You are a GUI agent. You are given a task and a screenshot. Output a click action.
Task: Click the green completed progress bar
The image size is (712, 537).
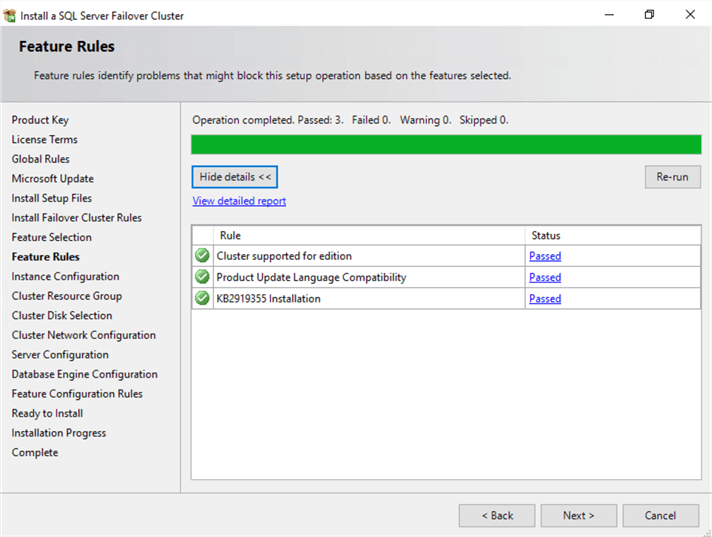tap(446, 144)
